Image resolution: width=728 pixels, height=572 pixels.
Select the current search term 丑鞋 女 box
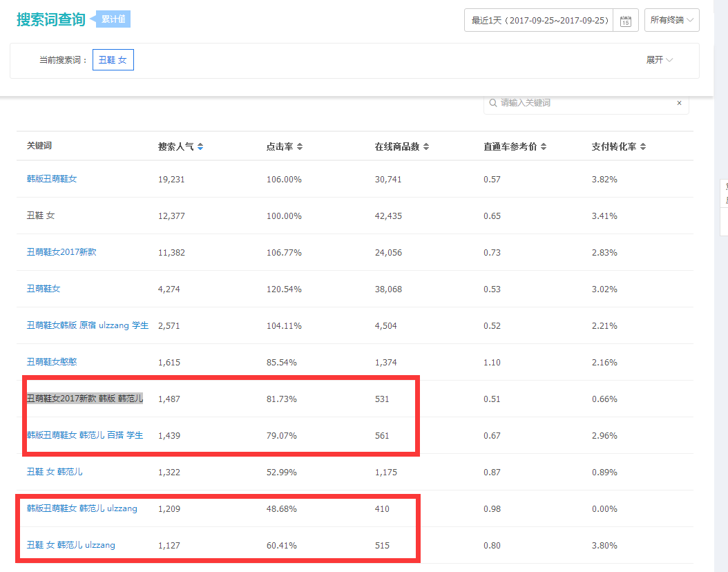[x=113, y=60]
